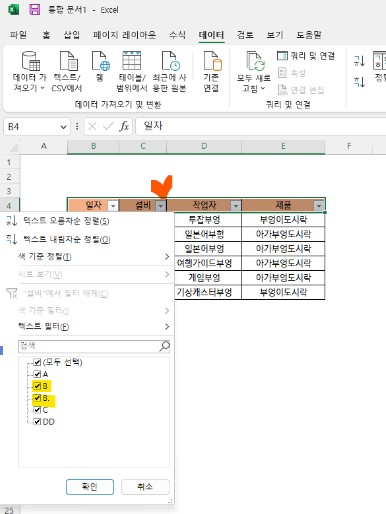Expand the 모두 새로 고침 dropdown arrow
Image resolution: width=386 pixels, height=514 pixels.
[x=263, y=88]
